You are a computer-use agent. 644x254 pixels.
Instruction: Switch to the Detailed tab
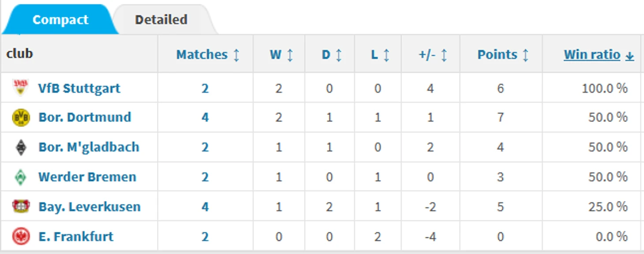coord(161,20)
